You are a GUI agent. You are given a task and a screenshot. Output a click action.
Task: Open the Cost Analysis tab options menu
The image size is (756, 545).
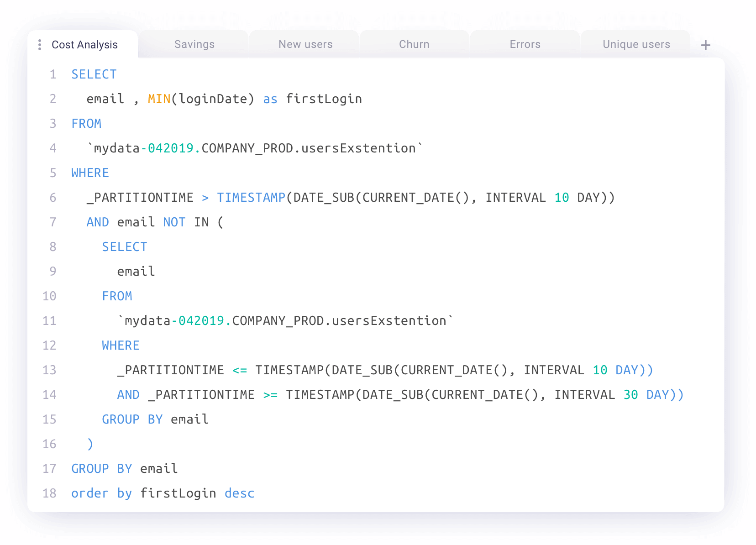(40, 45)
